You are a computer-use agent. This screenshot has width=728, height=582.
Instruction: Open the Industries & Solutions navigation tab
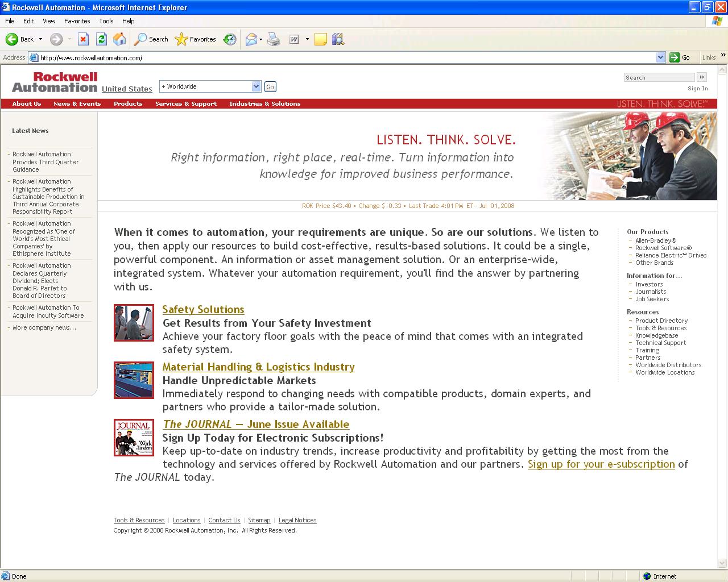[265, 103]
